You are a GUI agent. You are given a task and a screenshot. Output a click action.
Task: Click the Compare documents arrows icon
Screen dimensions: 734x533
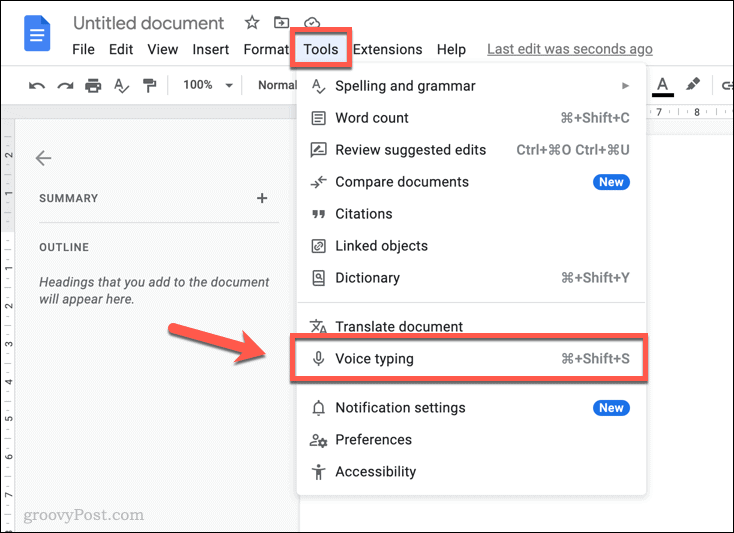point(318,182)
